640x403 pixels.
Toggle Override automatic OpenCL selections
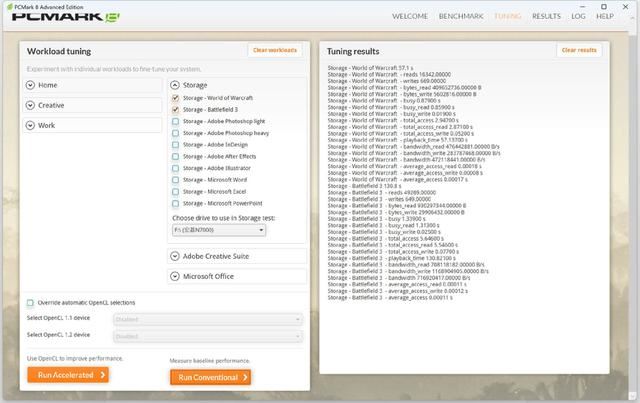pos(30,303)
